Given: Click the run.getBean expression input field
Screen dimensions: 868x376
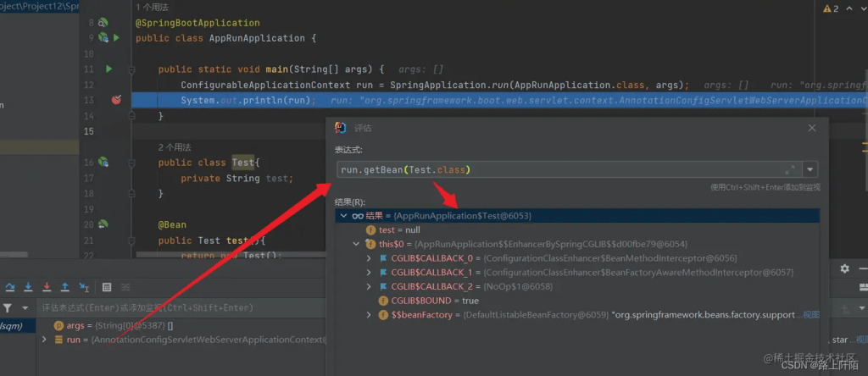Looking at the screenshot, I should pos(559,169).
